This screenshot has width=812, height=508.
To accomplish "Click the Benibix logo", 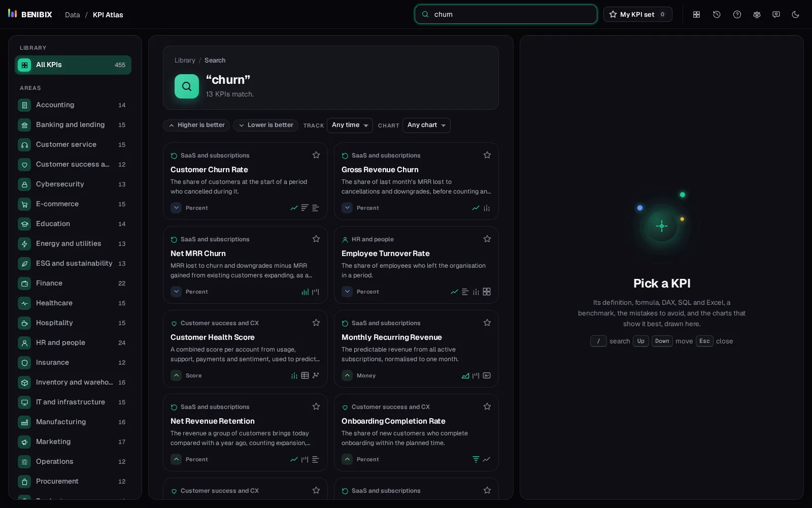I will coord(30,14).
